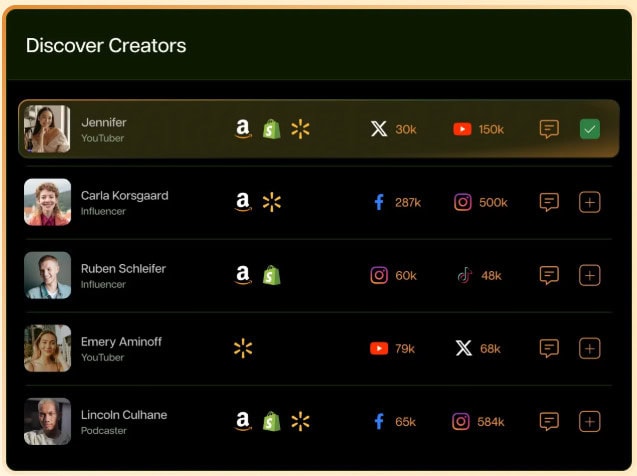Add Ruben Schleifer with plus button
637x476 pixels.
(x=590, y=275)
